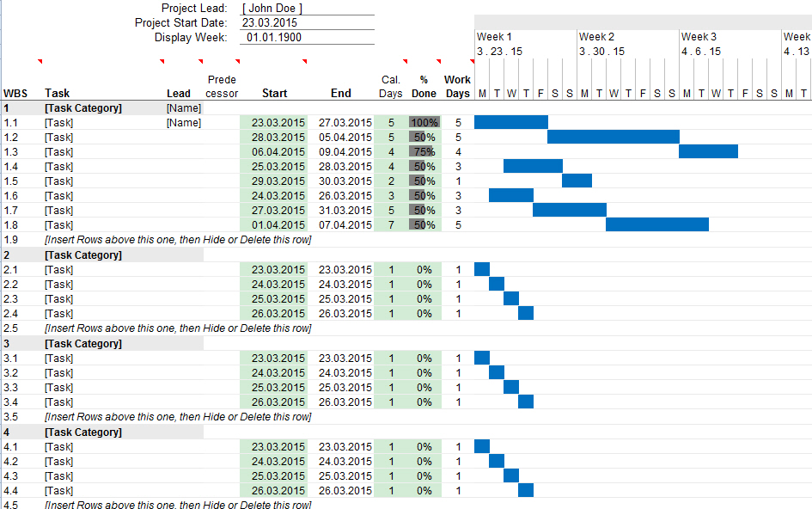Select the Insert Rows note in row 1.9
The image size is (812, 509).
[178, 240]
